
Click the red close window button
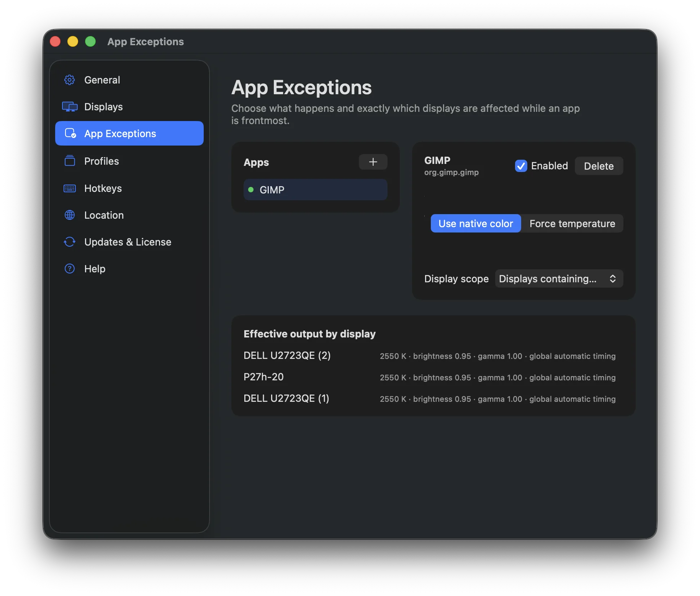point(55,41)
